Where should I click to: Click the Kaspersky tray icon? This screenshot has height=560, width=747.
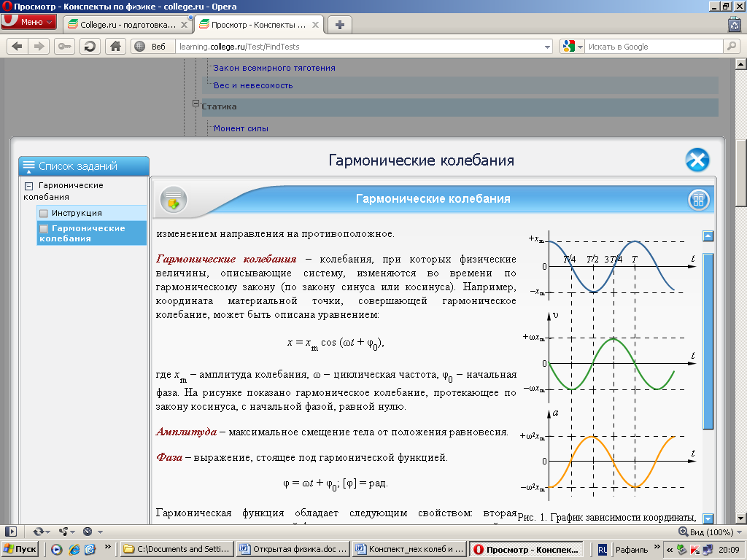tap(695, 550)
